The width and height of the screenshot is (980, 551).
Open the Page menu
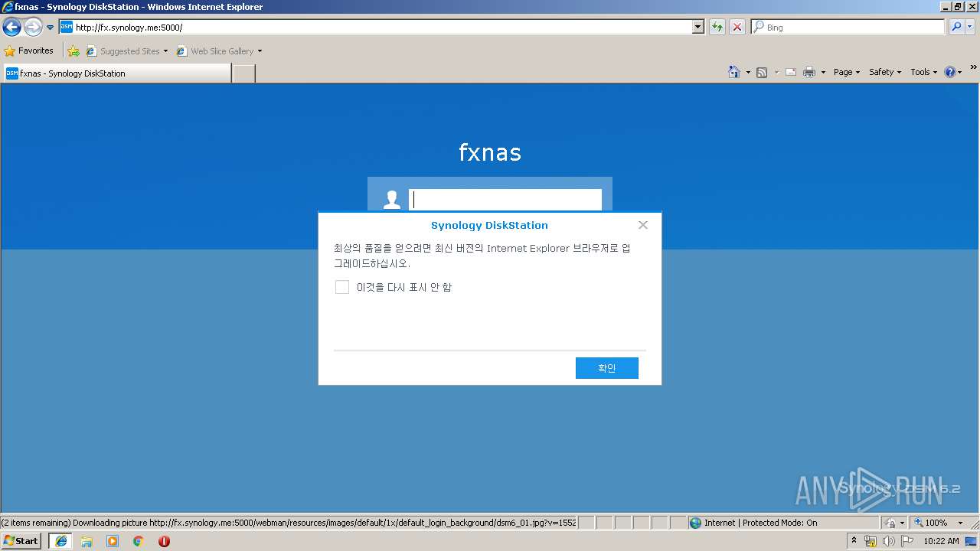coord(847,72)
